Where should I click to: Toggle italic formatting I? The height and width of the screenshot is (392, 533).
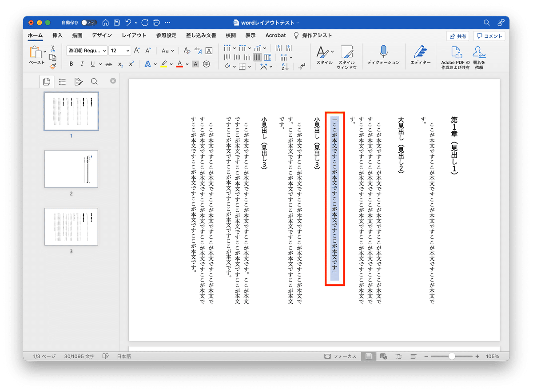82,64
